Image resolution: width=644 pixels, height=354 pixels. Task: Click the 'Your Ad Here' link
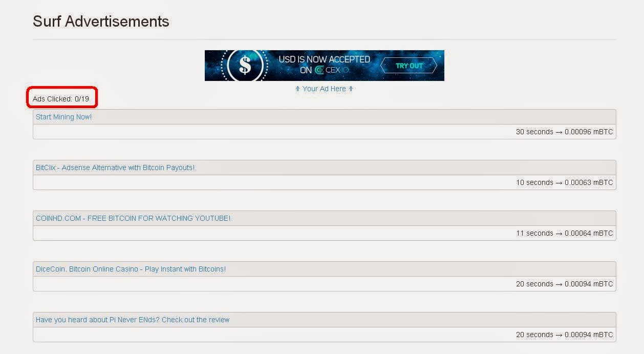tap(324, 89)
